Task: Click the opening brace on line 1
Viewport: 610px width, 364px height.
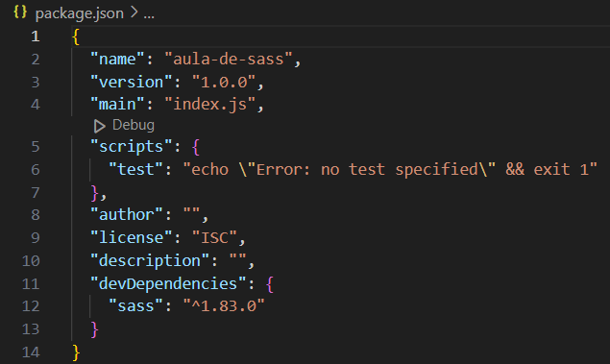Action: (x=76, y=36)
